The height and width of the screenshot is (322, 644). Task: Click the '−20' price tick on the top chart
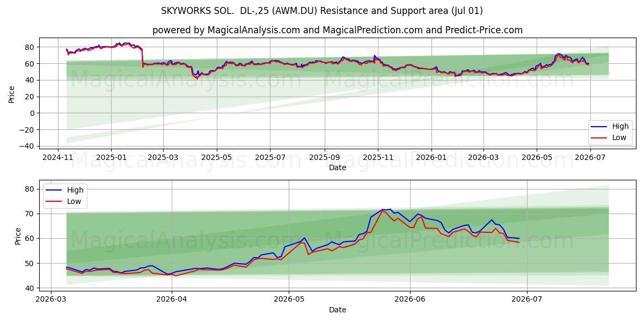27,130
